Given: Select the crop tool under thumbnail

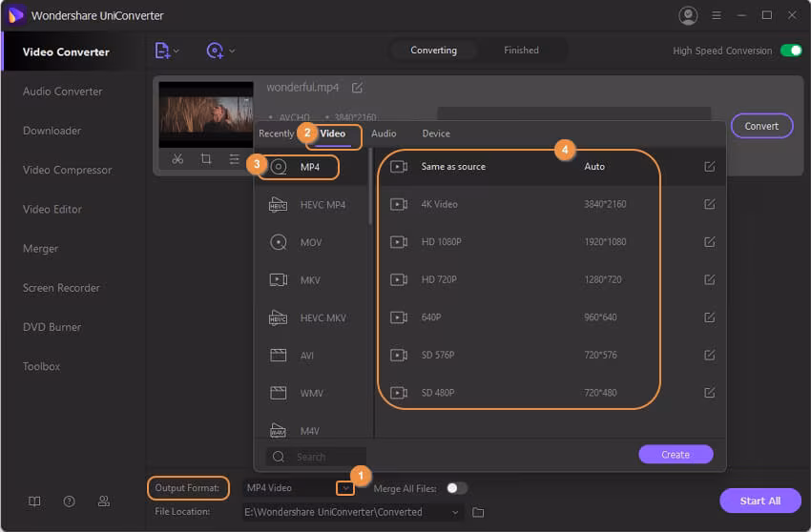Looking at the screenshot, I should 206,158.
